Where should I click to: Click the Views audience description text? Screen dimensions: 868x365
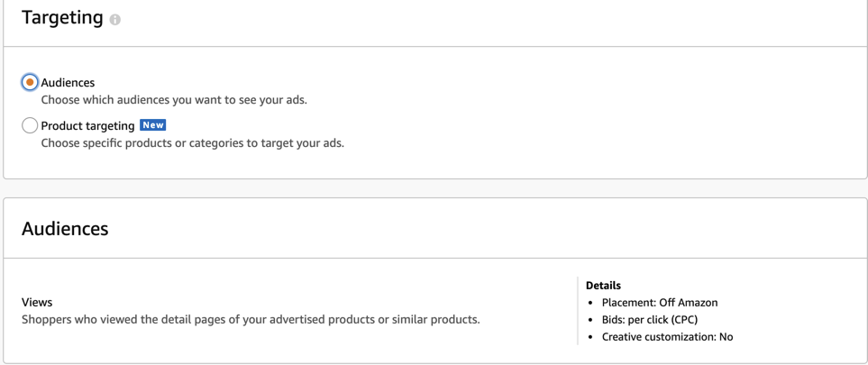(251, 320)
